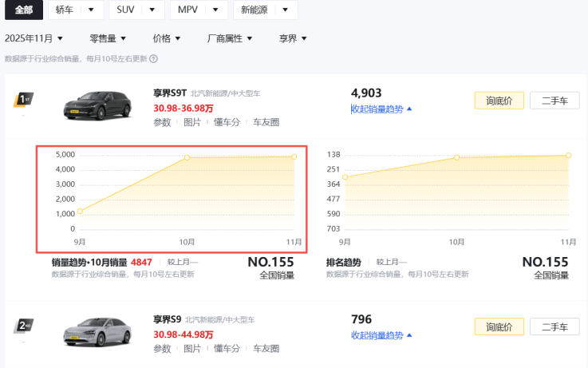This screenshot has height=368, width=588.
Task: Click the 11月 point on ranking chart
Action: pyautogui.click(x=569, y=156)
